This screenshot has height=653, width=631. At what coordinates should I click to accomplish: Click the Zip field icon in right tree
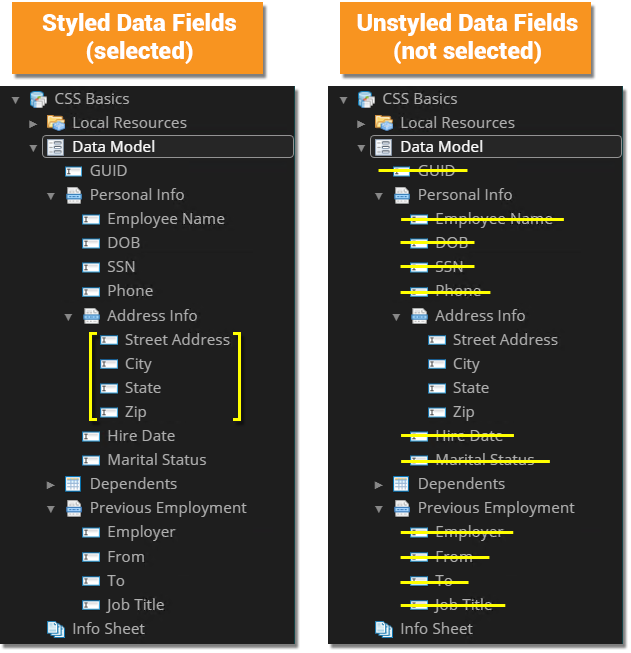point(436,412)
